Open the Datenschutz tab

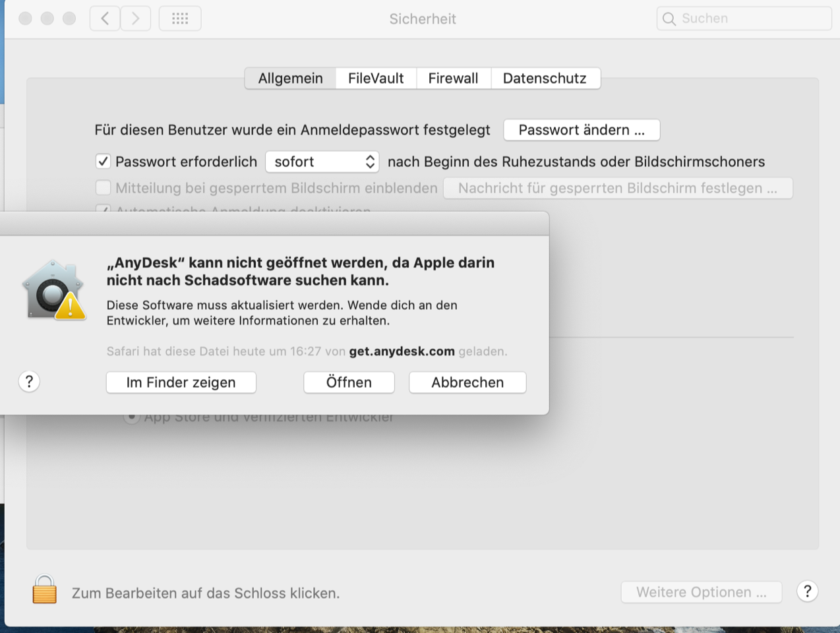click(545, 78)
